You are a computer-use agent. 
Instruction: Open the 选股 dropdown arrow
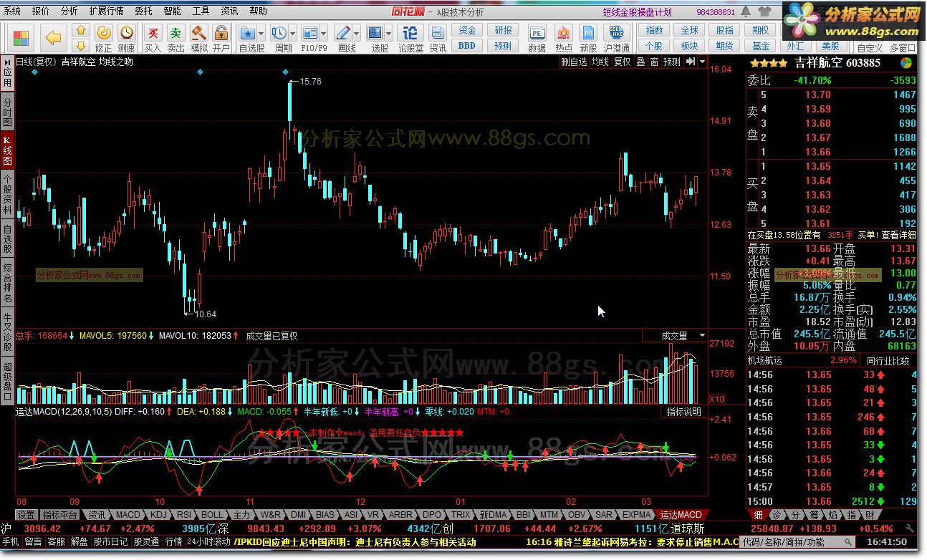pos(388,33)
